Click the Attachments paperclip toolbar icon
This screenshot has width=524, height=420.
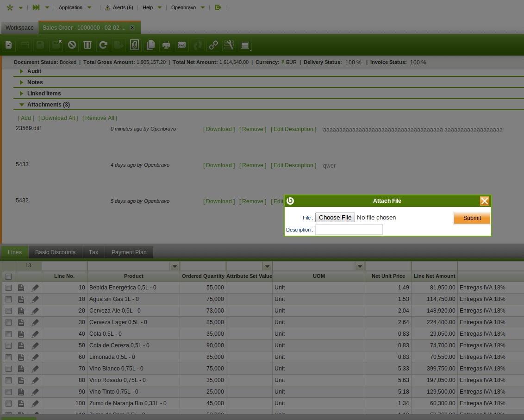pos(134,45)
